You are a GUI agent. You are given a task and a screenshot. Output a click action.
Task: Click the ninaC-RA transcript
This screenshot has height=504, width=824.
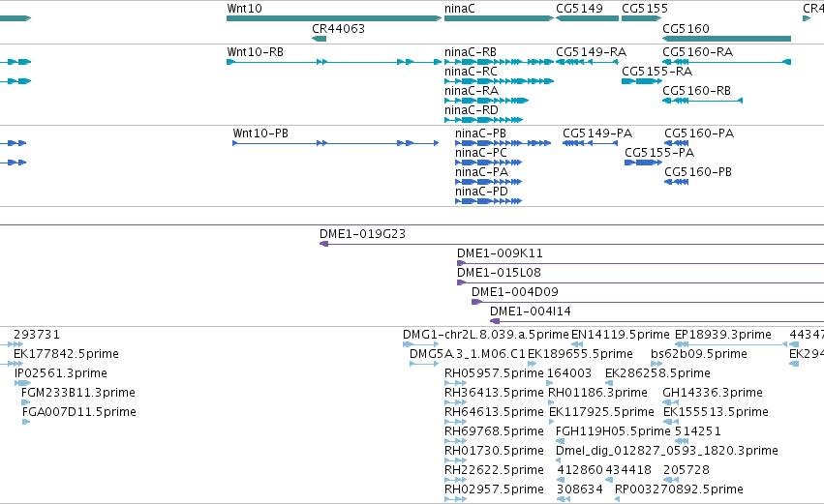[487, 101]
